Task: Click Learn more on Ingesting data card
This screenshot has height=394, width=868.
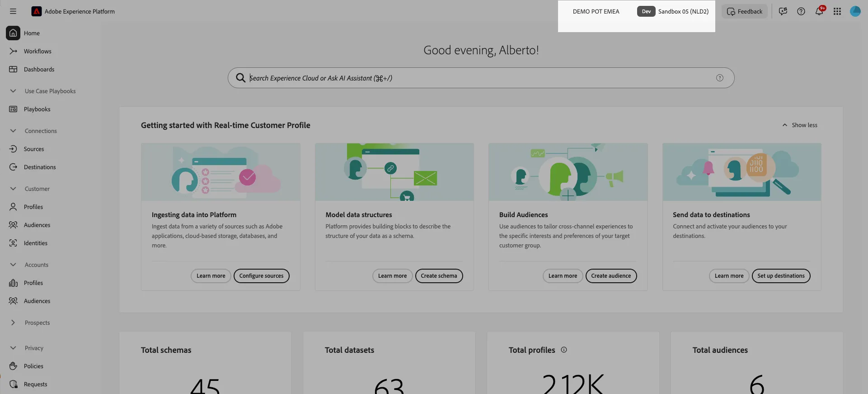Action: coord(211,276)
